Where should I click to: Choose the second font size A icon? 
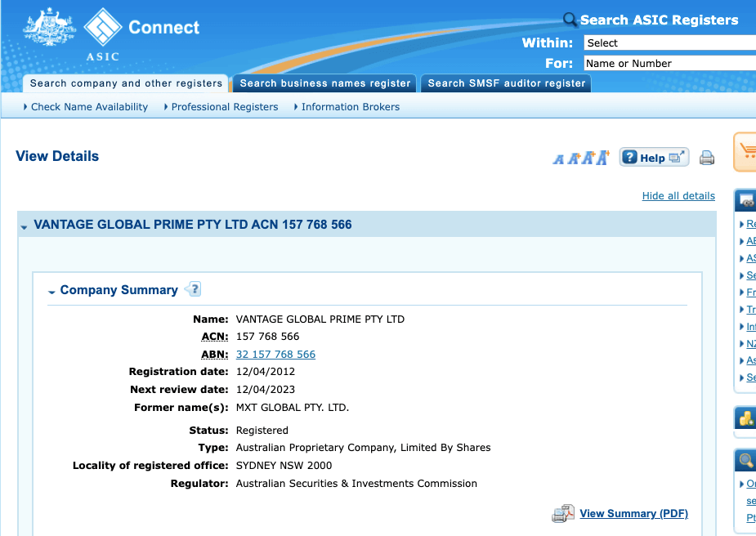coord(573,158)
